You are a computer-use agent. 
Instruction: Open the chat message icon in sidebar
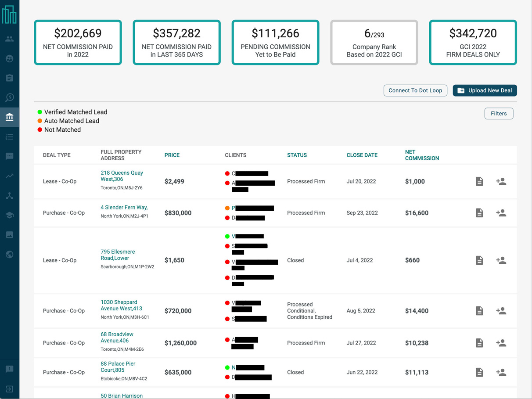click(x=9, y=157)
